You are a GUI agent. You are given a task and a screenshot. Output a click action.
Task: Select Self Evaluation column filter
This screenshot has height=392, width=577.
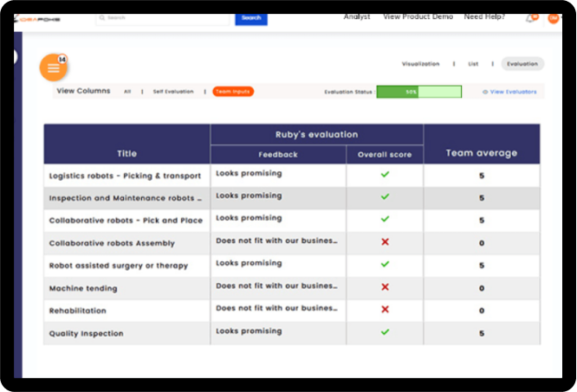173,91
